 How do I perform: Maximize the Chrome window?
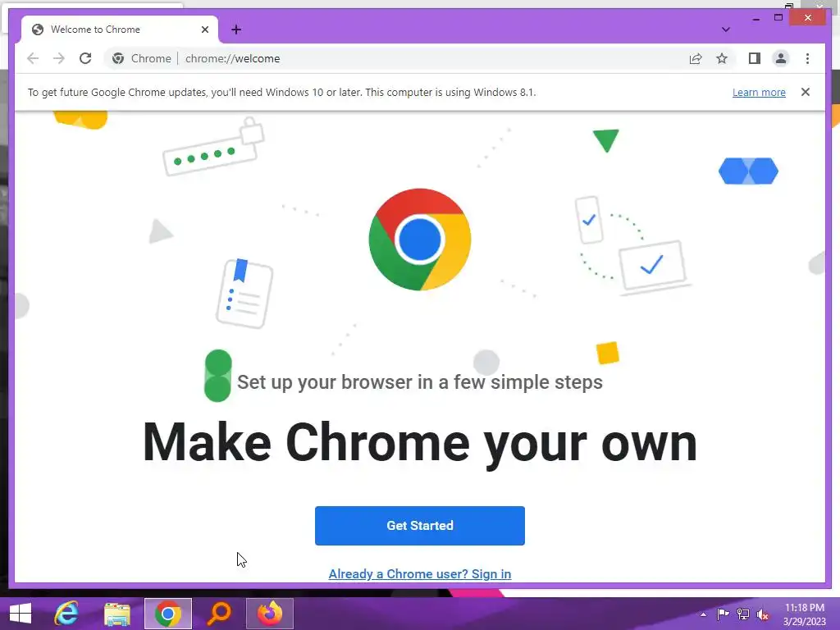coord(778,18)
